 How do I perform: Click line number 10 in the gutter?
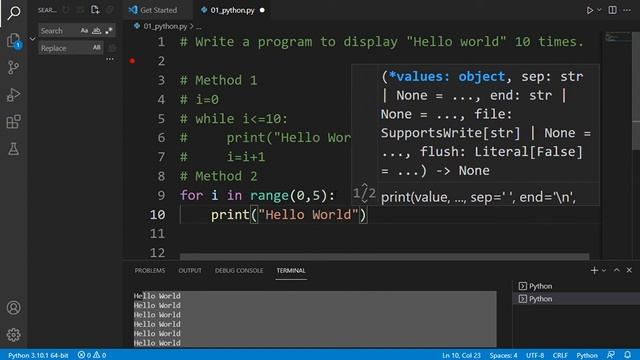(157, 215)
